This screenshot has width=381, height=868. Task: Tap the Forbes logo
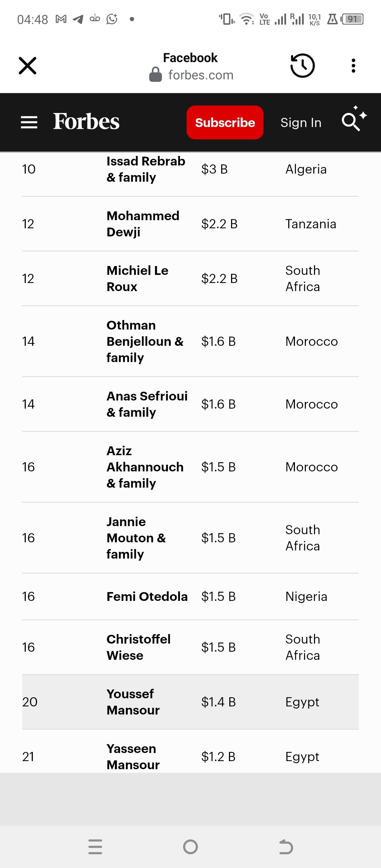[x=86, y=122]
